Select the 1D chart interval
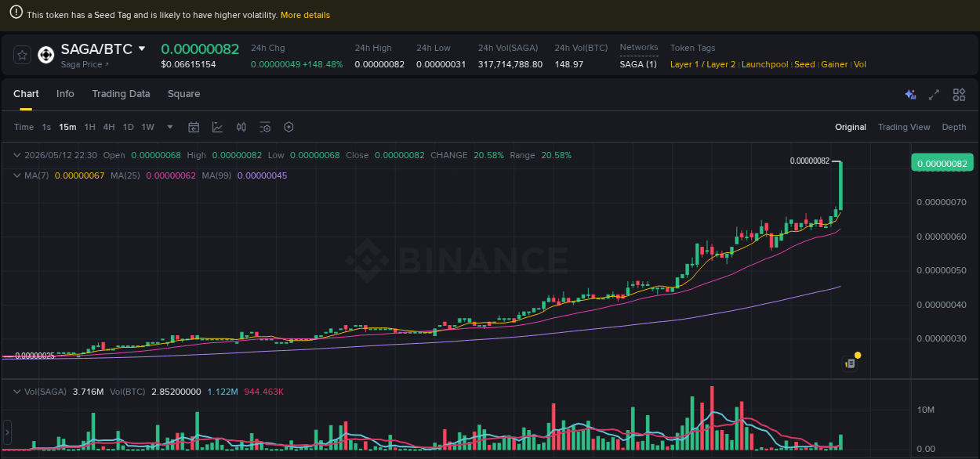This screenshot has height=459, width=980. (128, 127)
